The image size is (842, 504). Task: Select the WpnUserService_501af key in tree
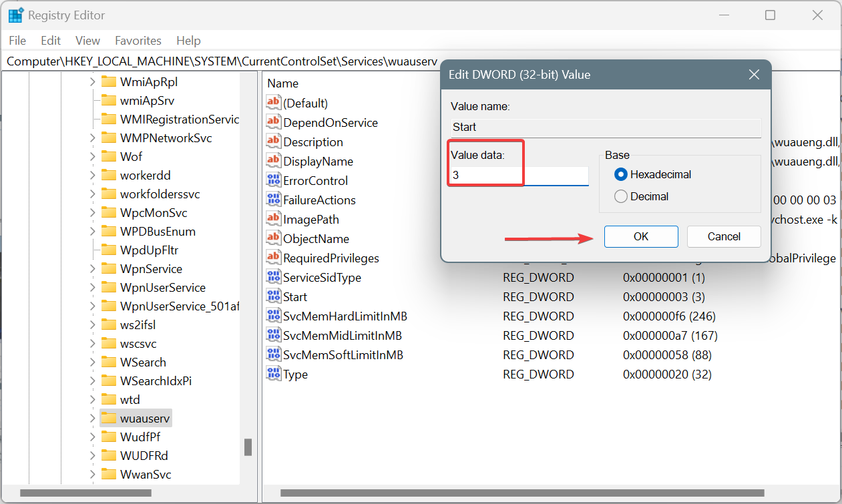pos(179,306)
